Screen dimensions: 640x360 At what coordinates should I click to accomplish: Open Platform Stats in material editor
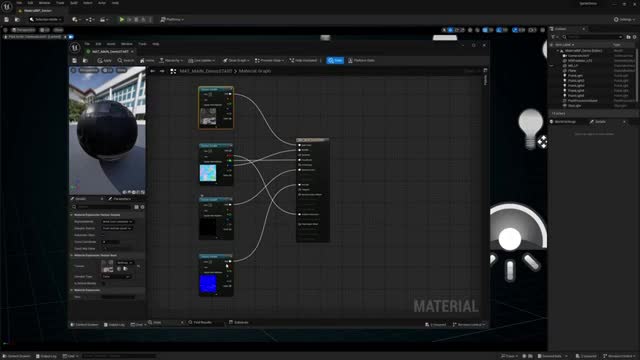pyautogui.click(x=361, y=60)
